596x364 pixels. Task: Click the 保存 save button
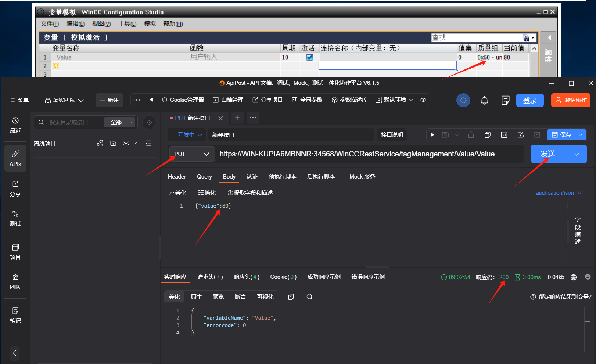click(x=561, y=135)
